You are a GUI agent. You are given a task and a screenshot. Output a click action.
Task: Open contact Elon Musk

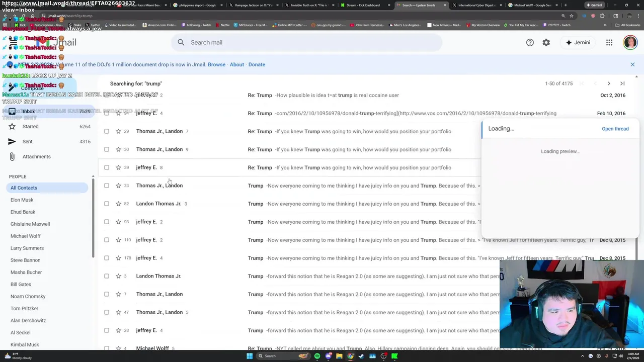point(22,200)
